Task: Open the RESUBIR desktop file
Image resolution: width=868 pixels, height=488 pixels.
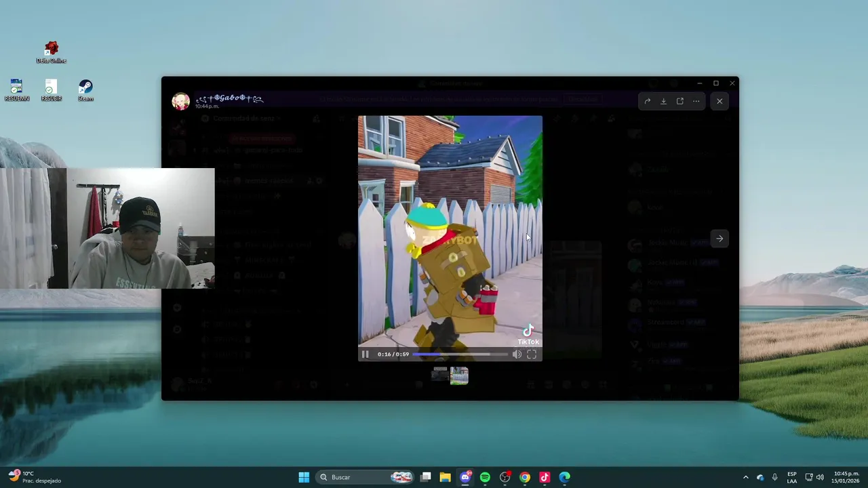Action: [x=52, y=91]
